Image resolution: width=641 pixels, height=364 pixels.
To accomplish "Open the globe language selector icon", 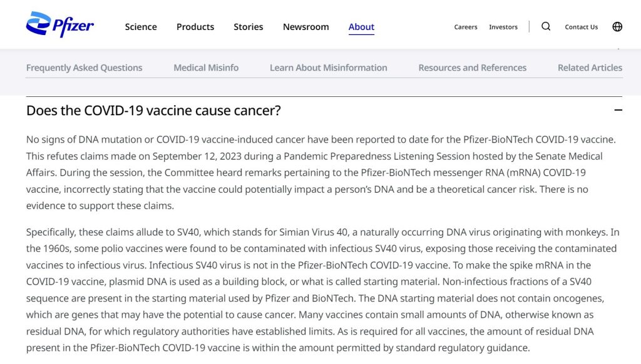I will pos(617,26).
